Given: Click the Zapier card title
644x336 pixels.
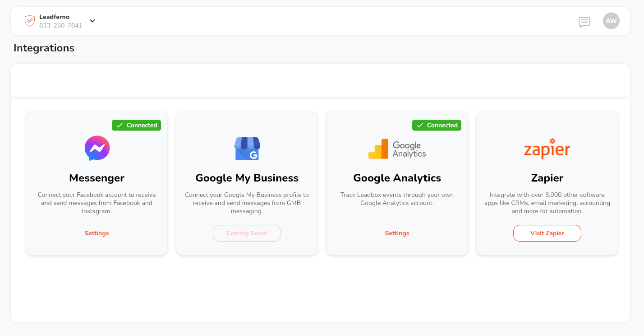Looking at the screenshot, I should coord(547,178).
